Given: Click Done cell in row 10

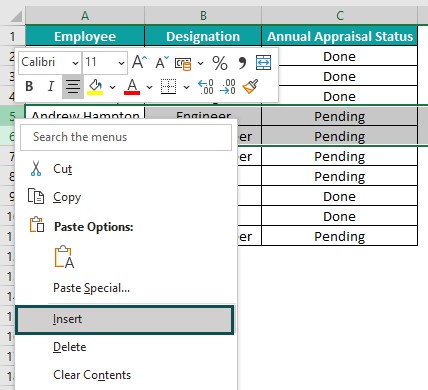Looking at the screenshot, I should [340, 216].
